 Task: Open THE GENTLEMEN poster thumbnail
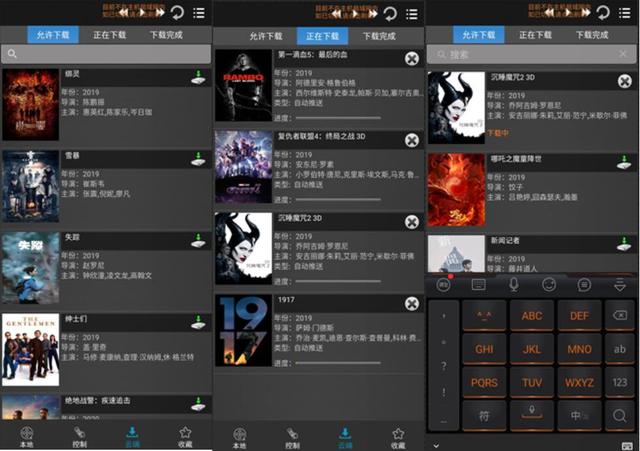(x=31, y=349)
